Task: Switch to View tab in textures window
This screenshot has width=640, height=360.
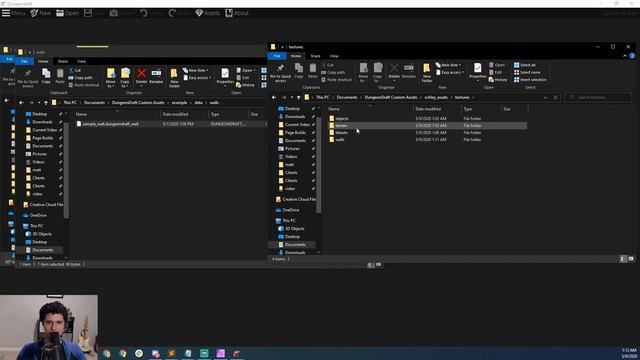Action: tap(334, 56)
